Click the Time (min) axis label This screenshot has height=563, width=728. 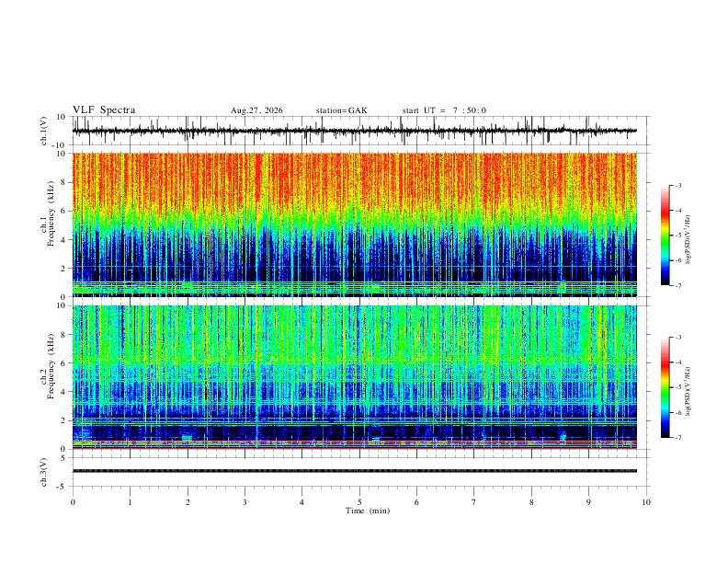[x=368, y=511]
